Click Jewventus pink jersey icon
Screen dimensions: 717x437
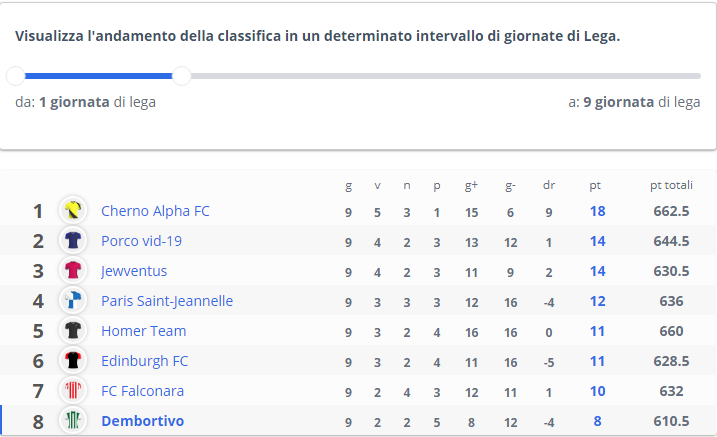[73, 271]
